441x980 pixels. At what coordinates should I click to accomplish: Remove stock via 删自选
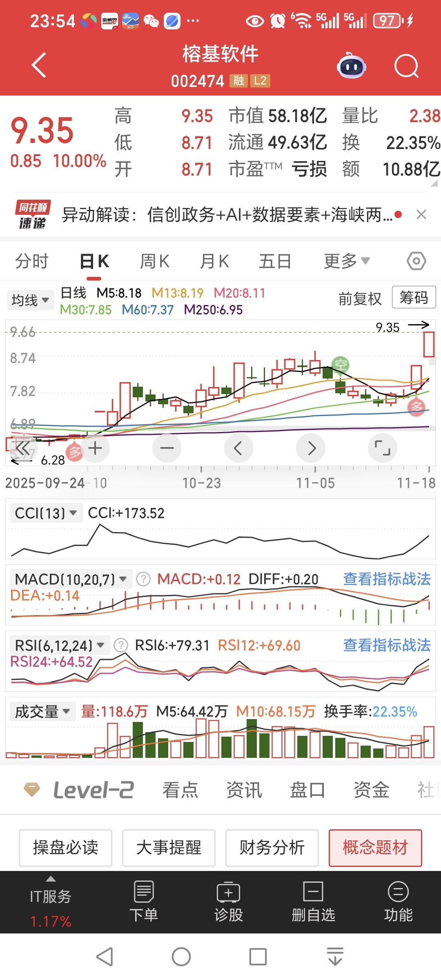click(313, 902)
